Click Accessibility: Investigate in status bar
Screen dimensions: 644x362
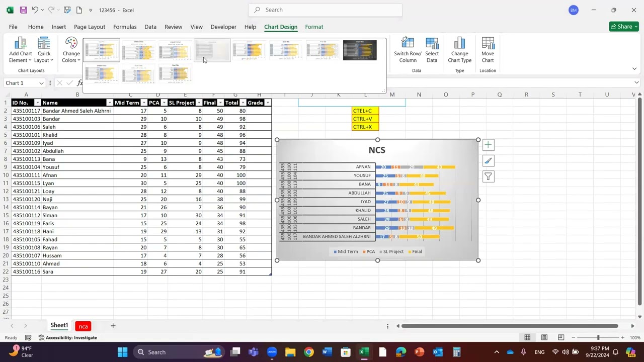click(67, 337)
